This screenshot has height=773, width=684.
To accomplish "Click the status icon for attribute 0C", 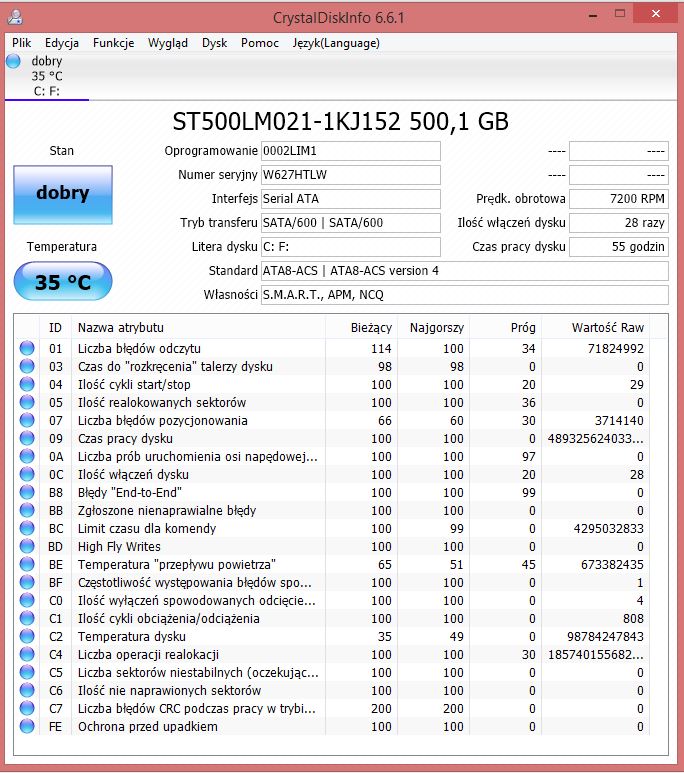I will (27, 474).
